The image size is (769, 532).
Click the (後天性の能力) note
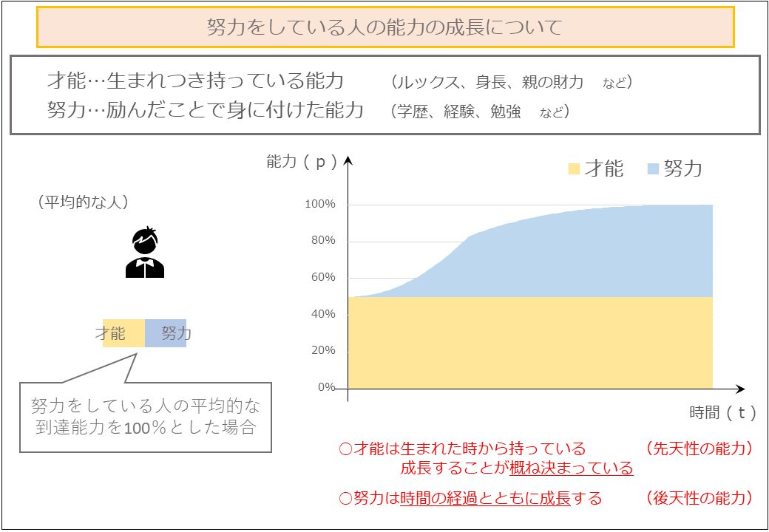(699, 498)
